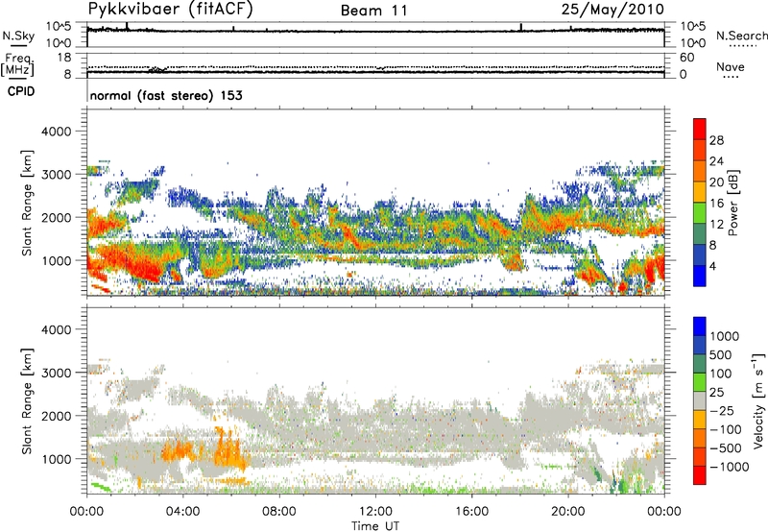Click the Power [dB] colorbar title
The width and height of the screenshot is (768, 532).
(732, 203)
